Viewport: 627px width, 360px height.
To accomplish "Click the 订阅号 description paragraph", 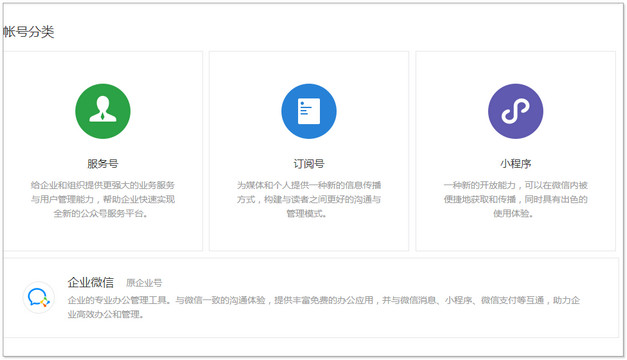I will pyautogui.click(x=309, y=199).
